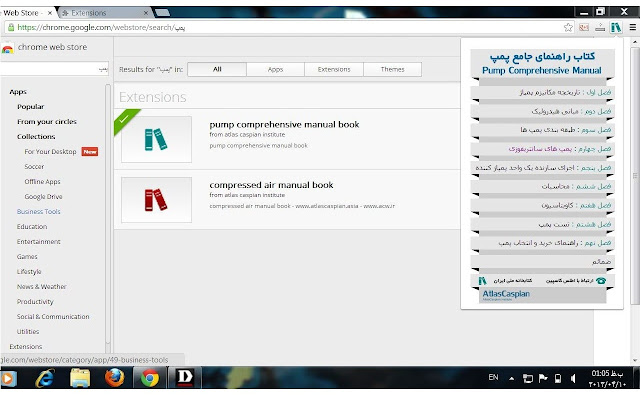
Task: Click the network icon in system tray
Action: (x=528, y=378)
